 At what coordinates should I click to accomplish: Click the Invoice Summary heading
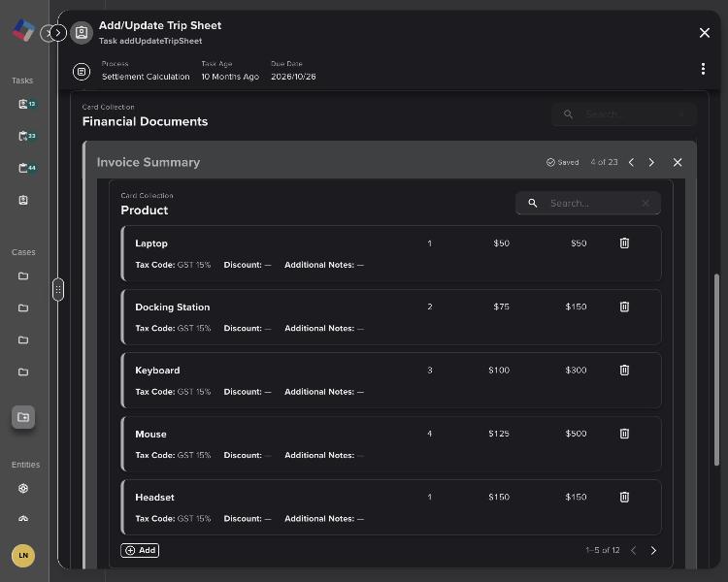tap(149, 162)
